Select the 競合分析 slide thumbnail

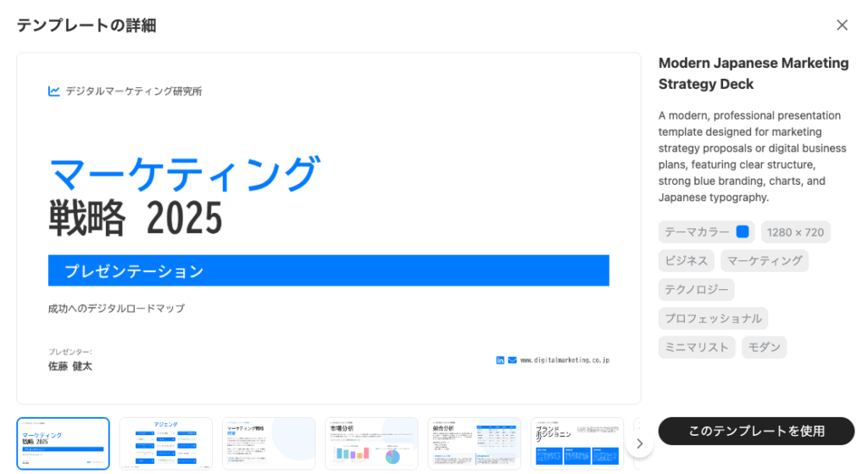click(x=475, y=443)
